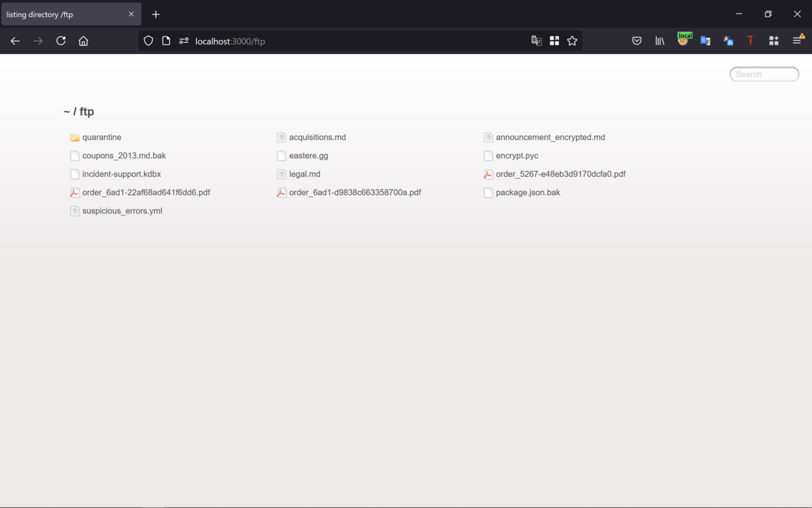The image size is (812, 508).
Task: Open suspicious_errors.yml file
Action: coord(122,211)
